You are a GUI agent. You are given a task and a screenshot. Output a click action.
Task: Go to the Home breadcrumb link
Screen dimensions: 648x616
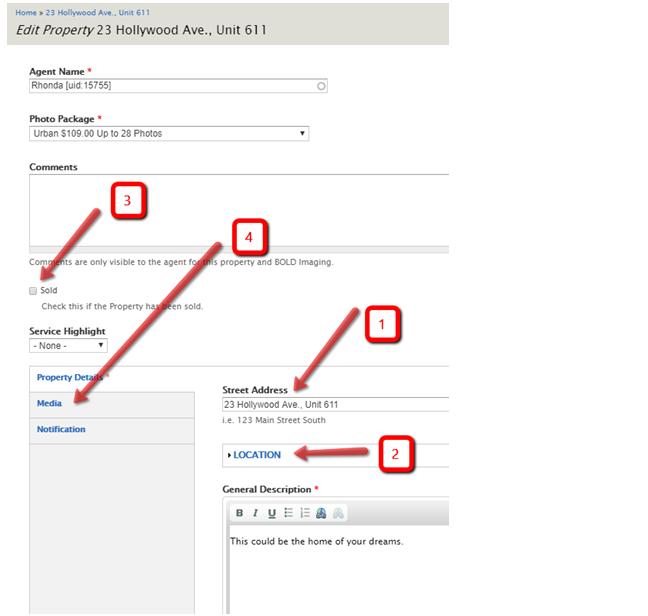(25, 13)
